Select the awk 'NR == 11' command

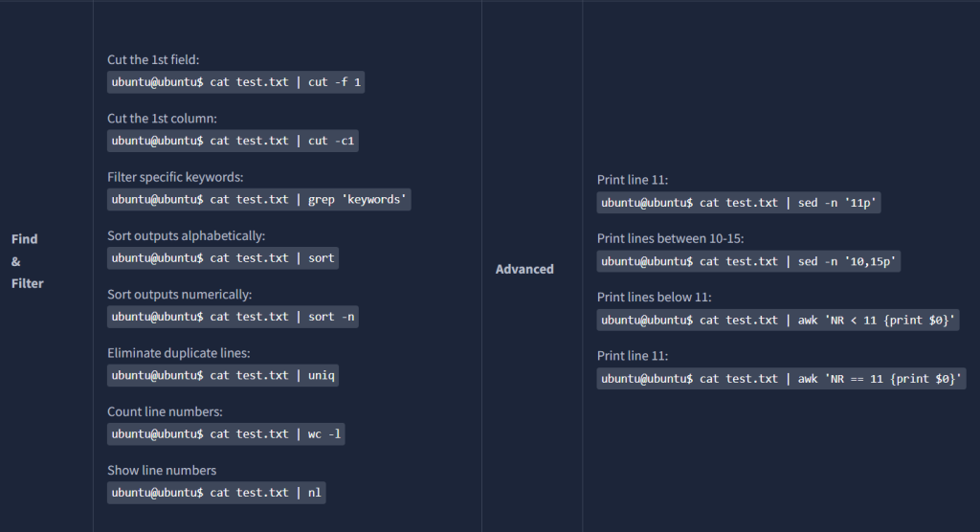point(781,379)
